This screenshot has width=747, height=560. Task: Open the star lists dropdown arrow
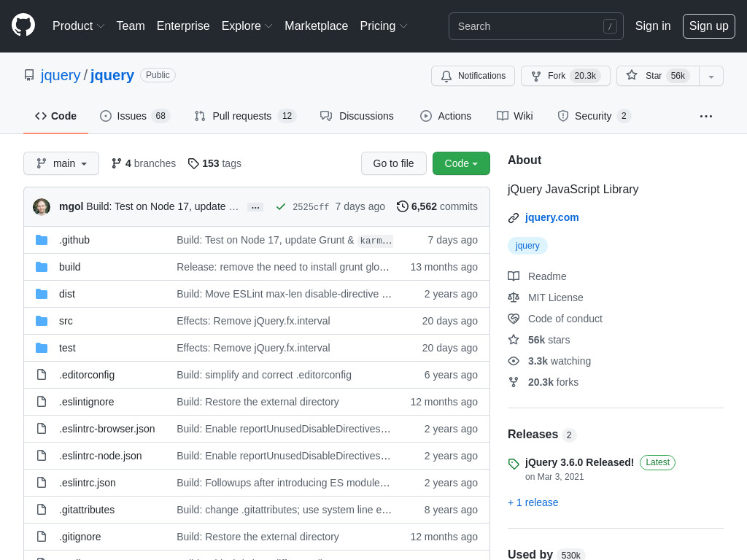(711, 76)
